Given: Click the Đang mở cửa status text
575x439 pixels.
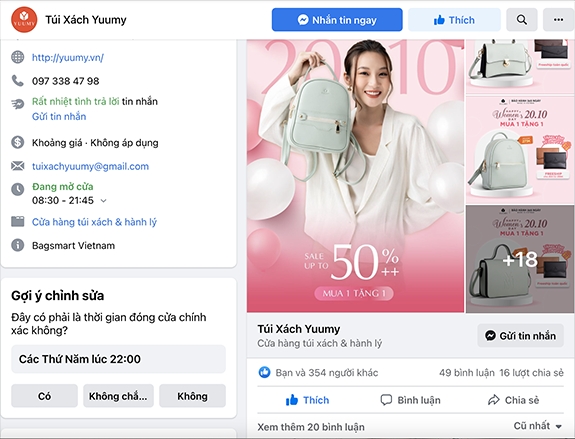Looking at the screenshot, I should pyautogui.click(x=63, y=187).
